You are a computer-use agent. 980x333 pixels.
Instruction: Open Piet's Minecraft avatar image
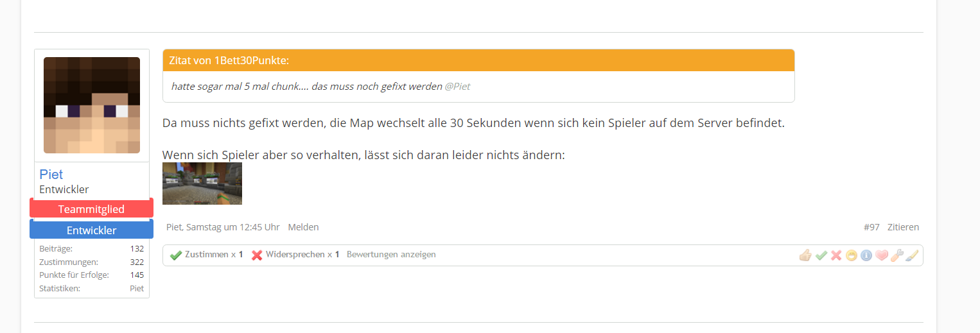[92, 105]
